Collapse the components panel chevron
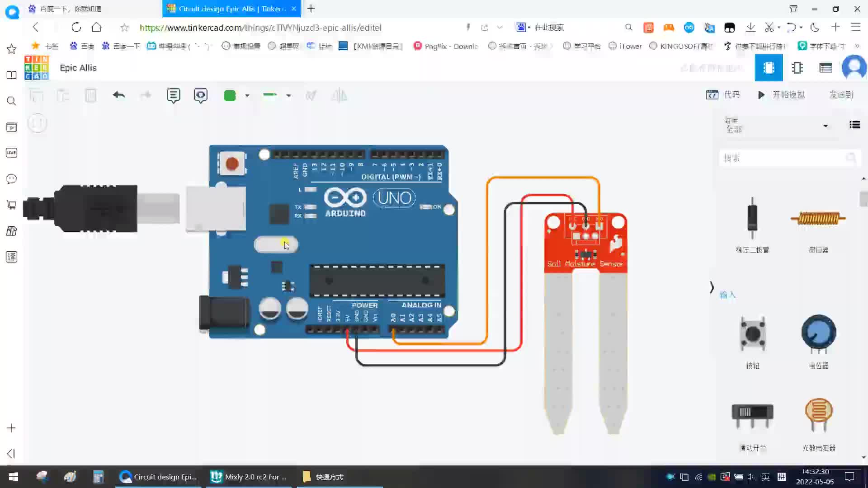The height and width of the screenshot is (488, 868). tap(712, 287)
